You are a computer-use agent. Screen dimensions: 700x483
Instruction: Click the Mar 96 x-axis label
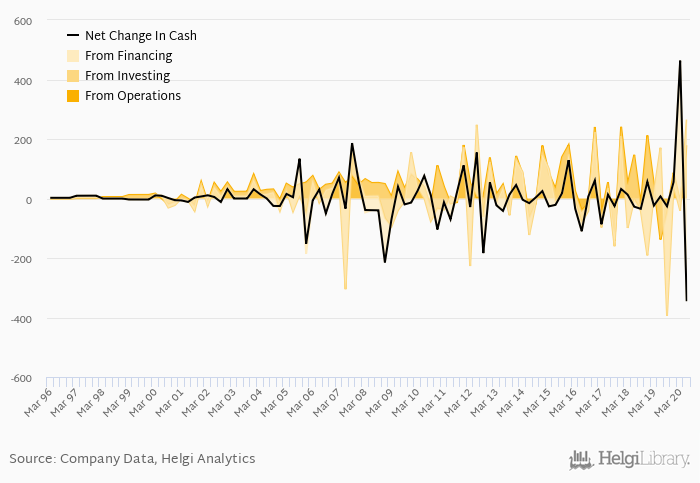[x=37, y=402]
